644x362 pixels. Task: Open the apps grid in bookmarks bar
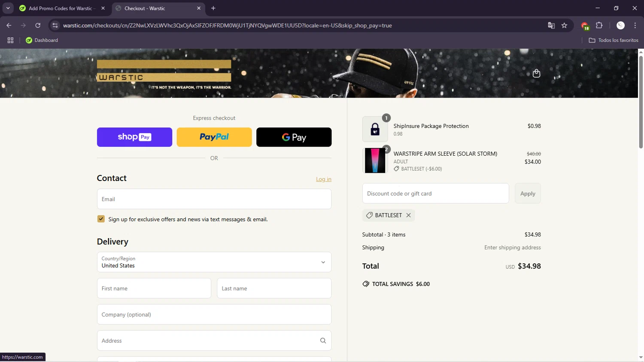pos(10,40)
